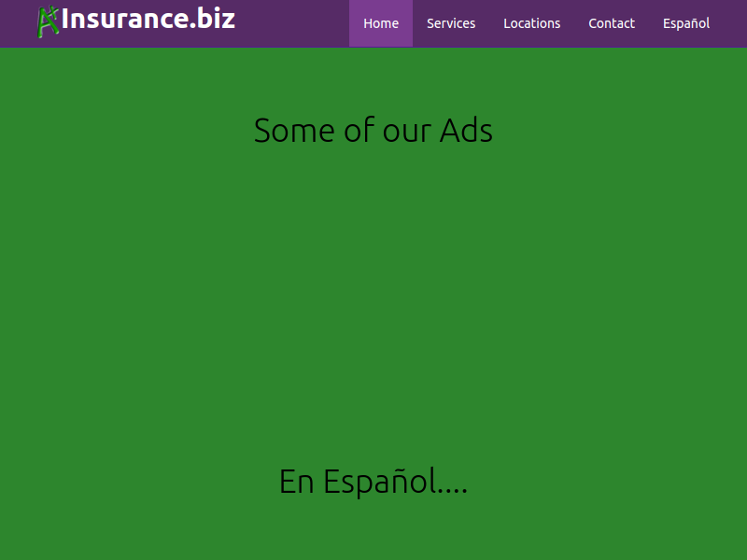This screenshot has width=747, height=560.
Task: Open the Locations menu item
Action: point(531,23)
